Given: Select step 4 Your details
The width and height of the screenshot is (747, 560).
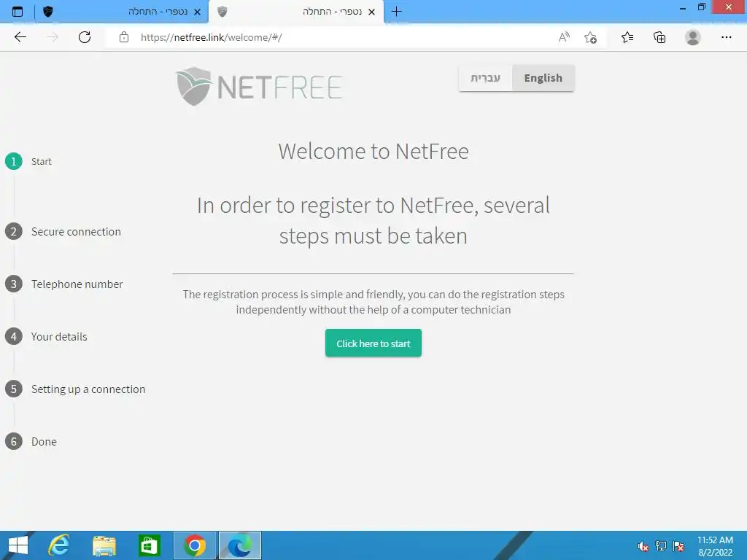Looking at the screenshot, I should pyautogui.click(x=46, y=337).
